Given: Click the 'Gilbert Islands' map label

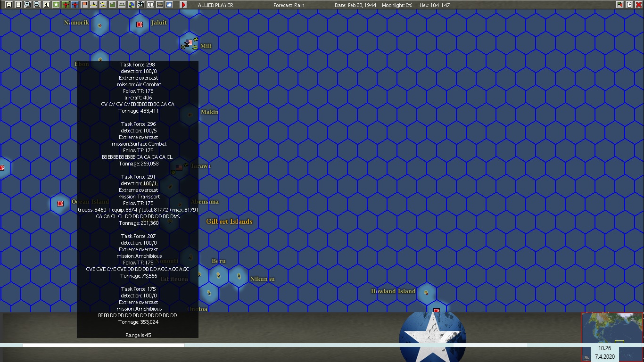Looking at the screenshot, I should point(229,222).
